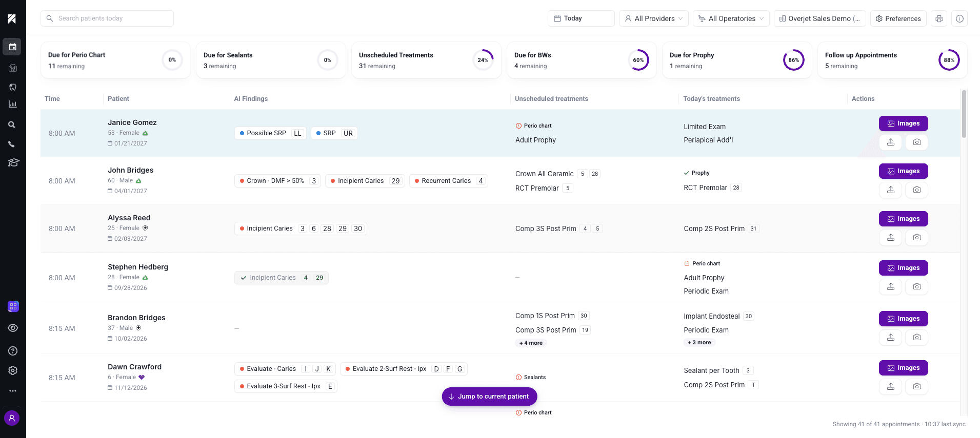This screenshot has width=980, height=438.
Task: Select the Due for Perio Chart card
Action: 115,60
